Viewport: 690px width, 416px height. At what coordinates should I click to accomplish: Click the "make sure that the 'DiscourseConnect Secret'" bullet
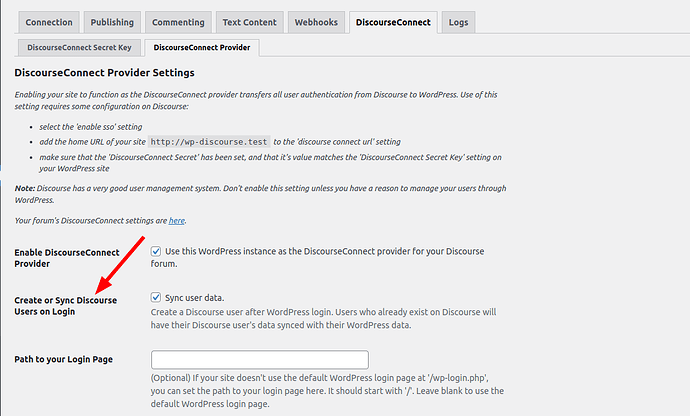click(270, 163)
